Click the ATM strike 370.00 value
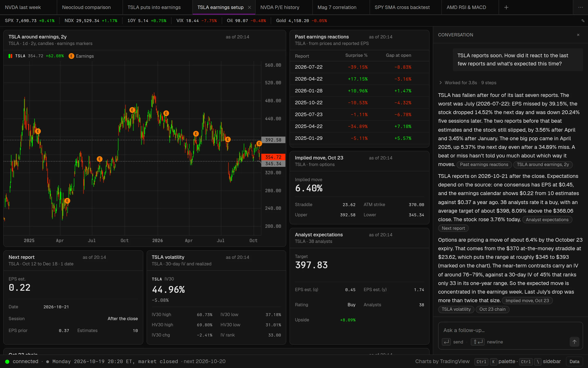Viewport: 588px width, 368px height. (416, 205)
